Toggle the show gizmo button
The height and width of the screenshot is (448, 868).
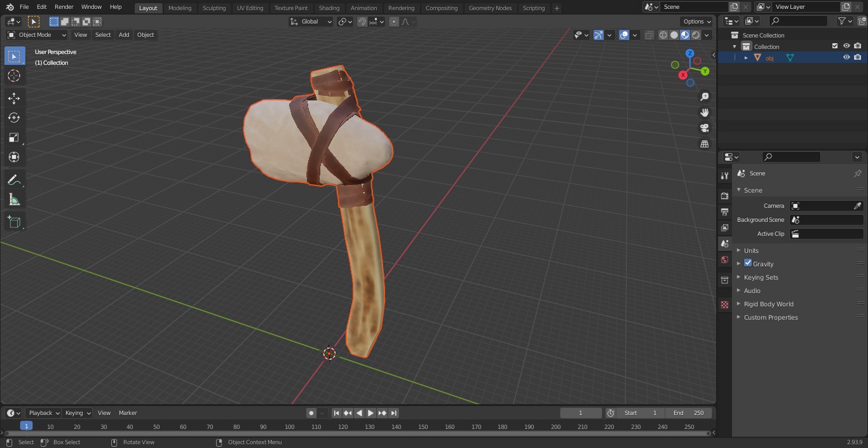(x=599, y=35)
